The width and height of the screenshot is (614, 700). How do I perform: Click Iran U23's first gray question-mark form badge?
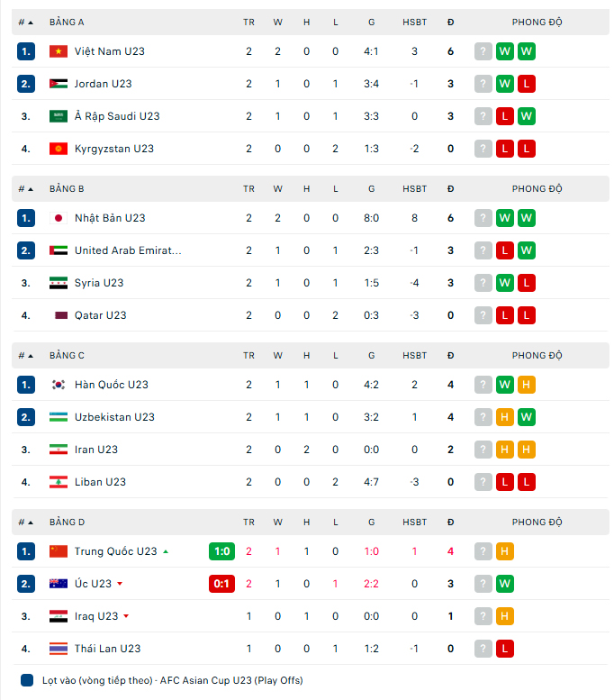(x=483, y=450)
